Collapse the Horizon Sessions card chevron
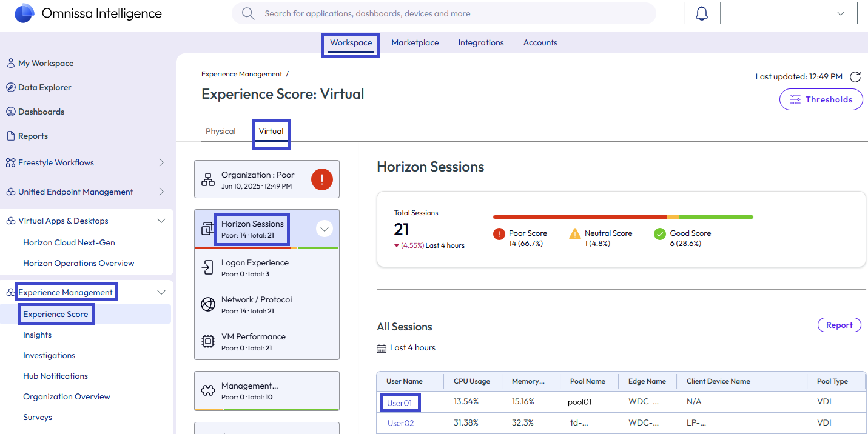Screen dimensions: 868x434 [325, 229]
